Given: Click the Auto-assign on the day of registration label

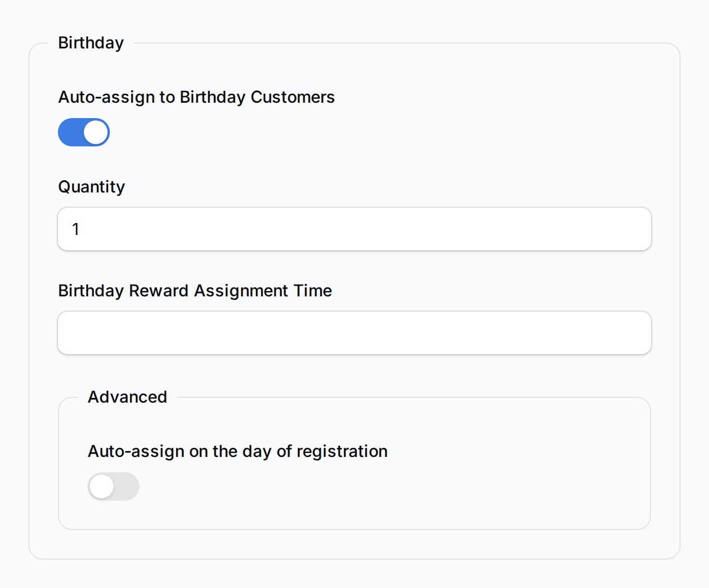Looking at the screenshot, I should point(238,451).
